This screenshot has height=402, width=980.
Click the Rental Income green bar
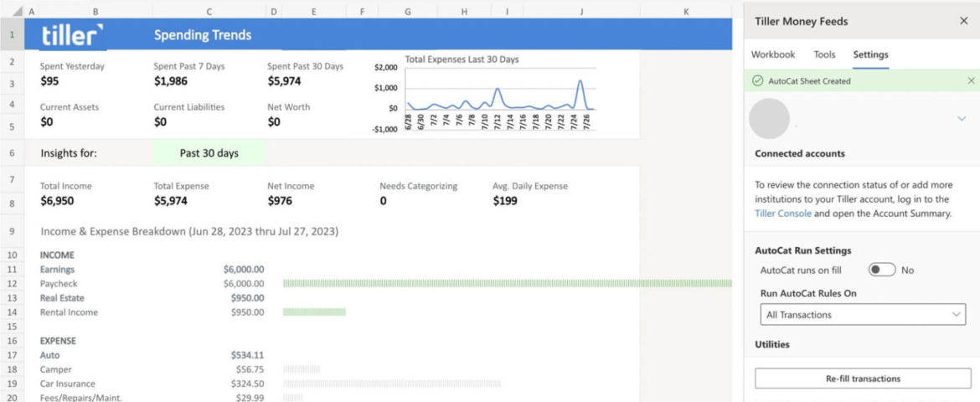[x=314, y=312]
